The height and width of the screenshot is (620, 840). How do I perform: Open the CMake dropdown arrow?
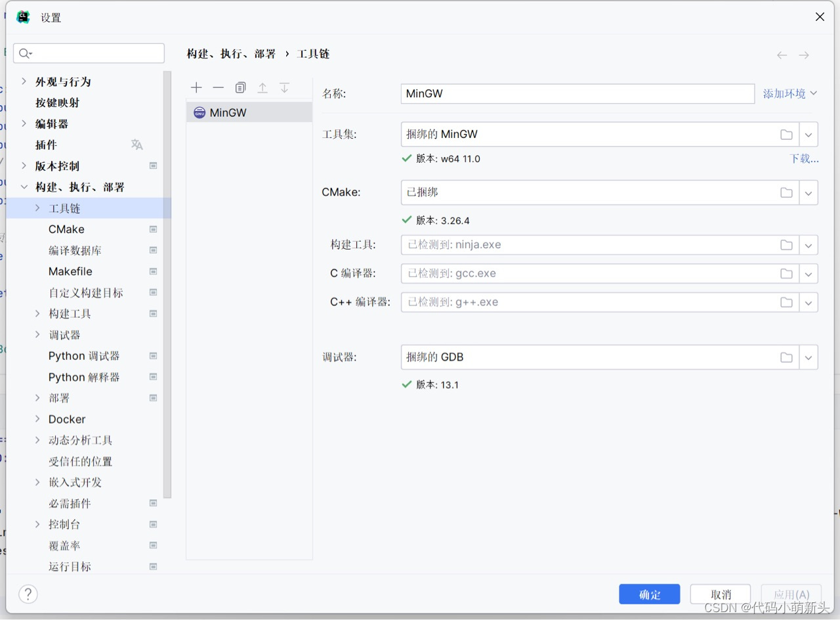tap(808, 192)
